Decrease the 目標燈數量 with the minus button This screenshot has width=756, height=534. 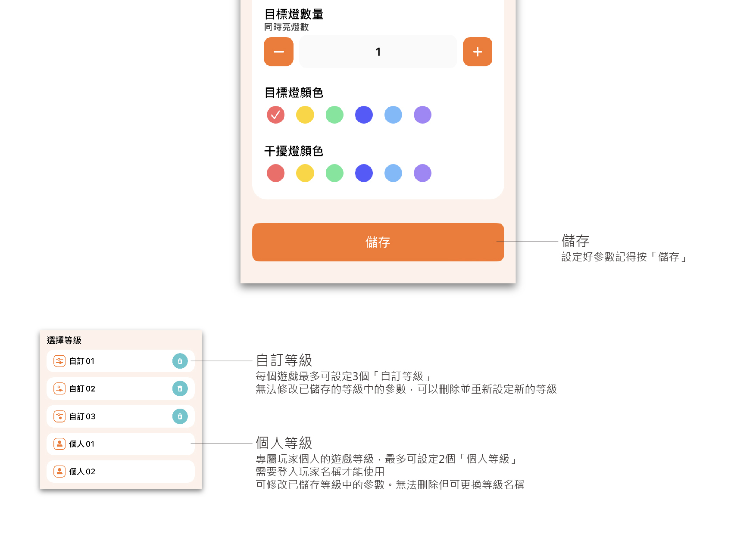click(279, 52)
